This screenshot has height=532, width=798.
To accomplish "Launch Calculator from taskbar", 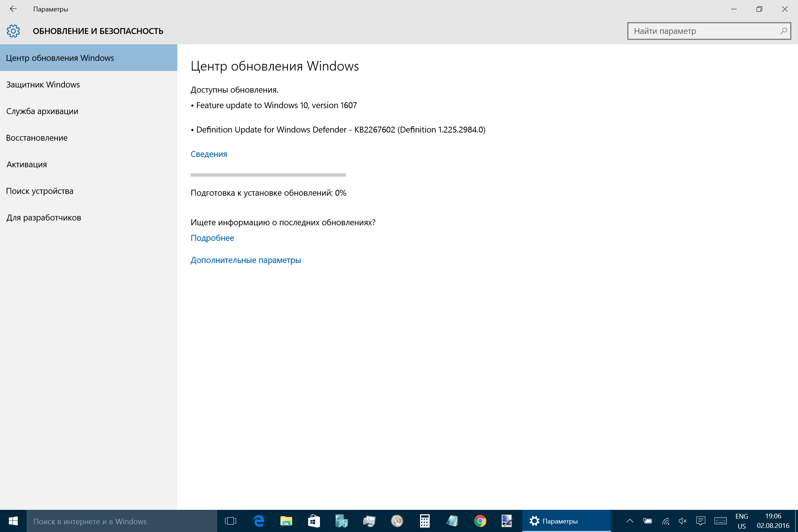I will coord(424,521).
